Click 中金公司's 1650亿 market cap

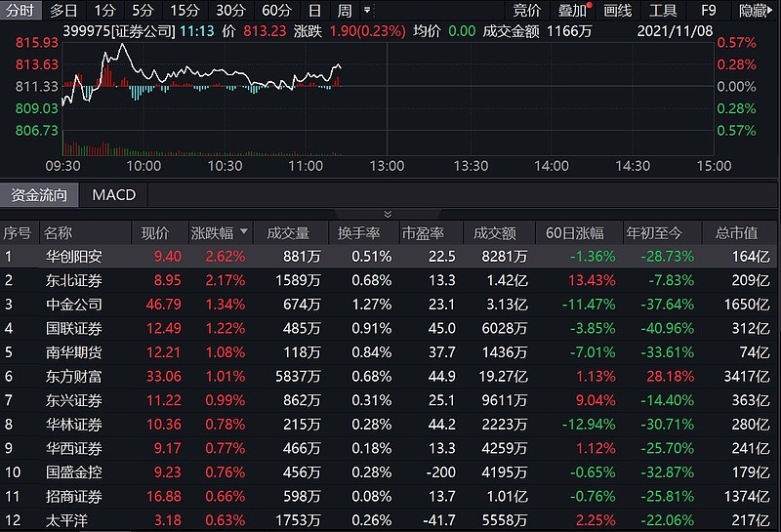pyautogui.click(x=747, y=305)
